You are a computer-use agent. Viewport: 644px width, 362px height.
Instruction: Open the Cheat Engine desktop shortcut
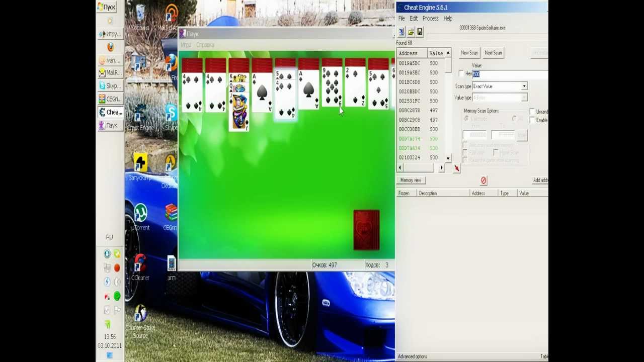coord(140,117)
